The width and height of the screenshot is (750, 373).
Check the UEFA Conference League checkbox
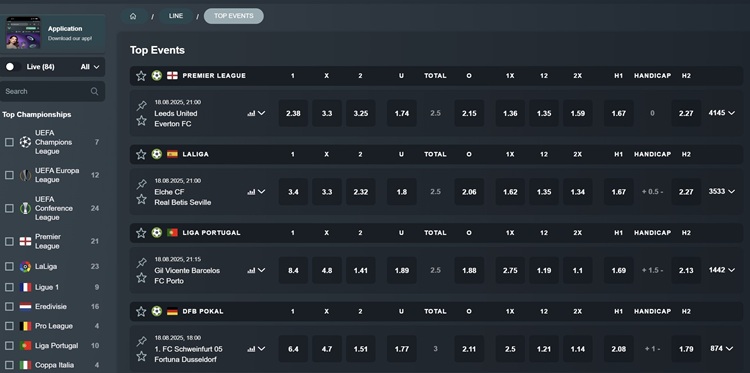coord(9,208)
